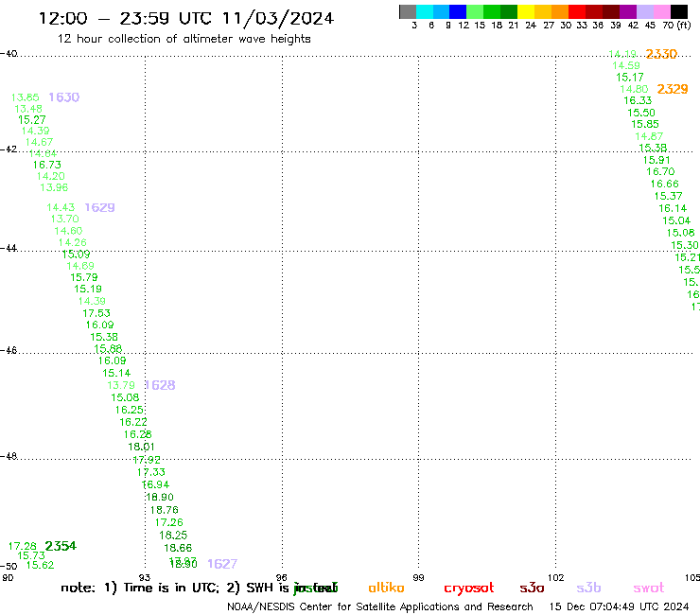Click the purple swatch in the color scale
Screen dimensions: 700x615
pos(628,12)
